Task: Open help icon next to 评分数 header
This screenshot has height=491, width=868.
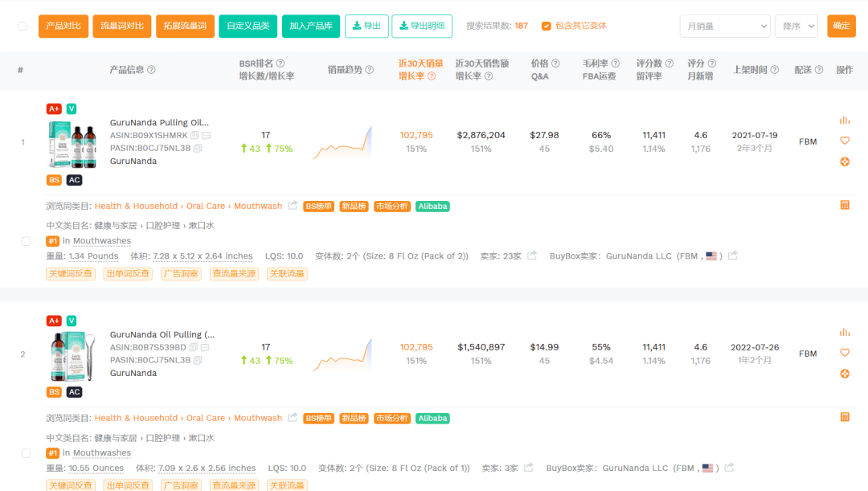Action: (669, 63)
